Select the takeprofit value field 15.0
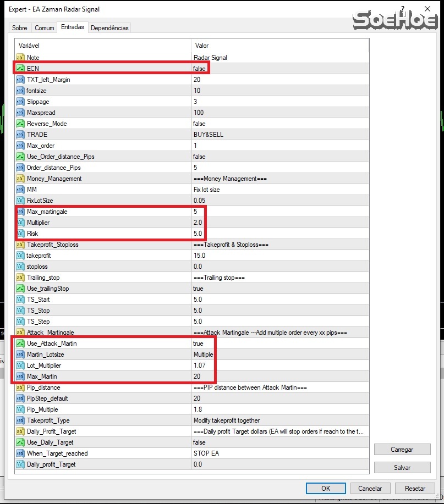This screenshot has height=504, width=444. pyautogui.click(x=199, y=256)
